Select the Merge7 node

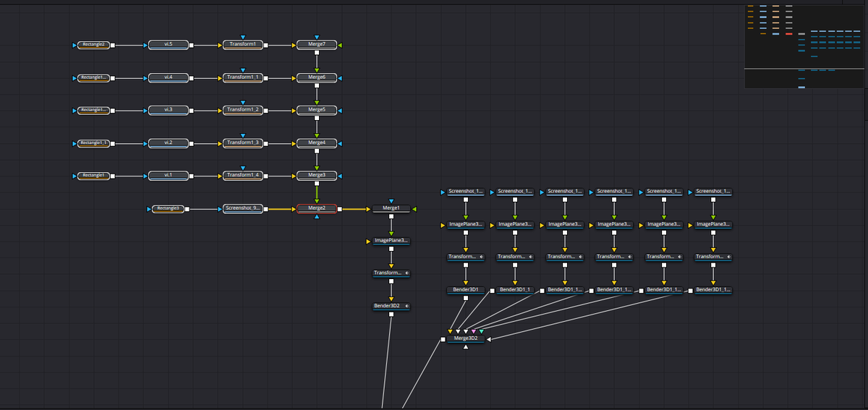click(317, 45)
